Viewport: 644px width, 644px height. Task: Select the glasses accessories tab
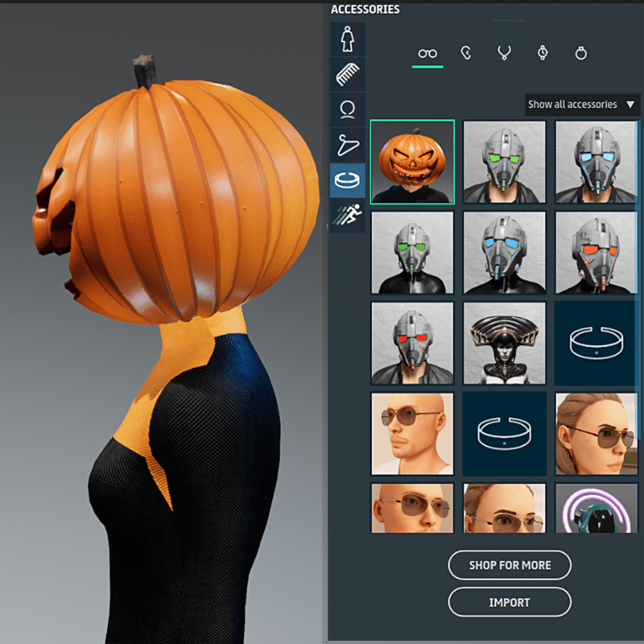click(x=427, y=53)
